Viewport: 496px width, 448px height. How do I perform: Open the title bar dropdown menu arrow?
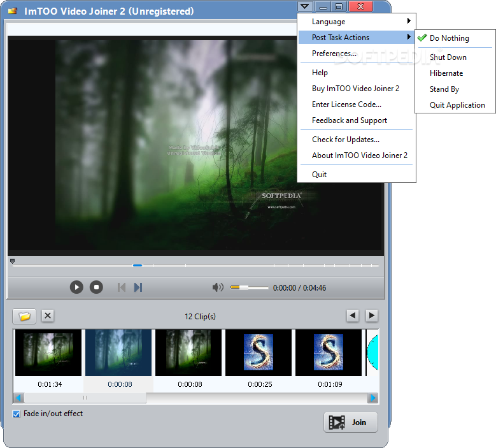pos(305,6)
